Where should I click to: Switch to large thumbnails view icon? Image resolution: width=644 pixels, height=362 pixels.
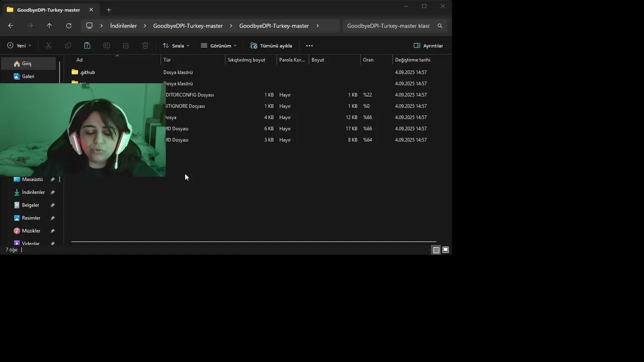pos(445,250)
